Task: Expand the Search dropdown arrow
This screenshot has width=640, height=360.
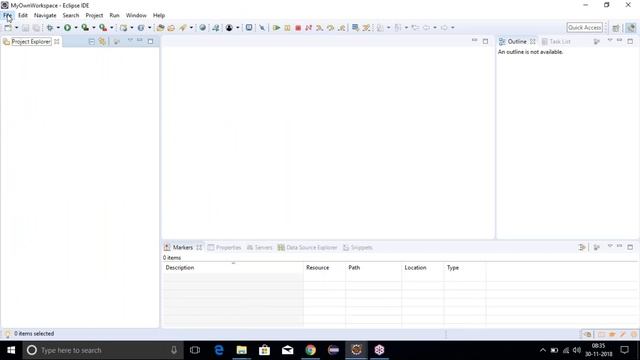Action: (x=191, y=28)
